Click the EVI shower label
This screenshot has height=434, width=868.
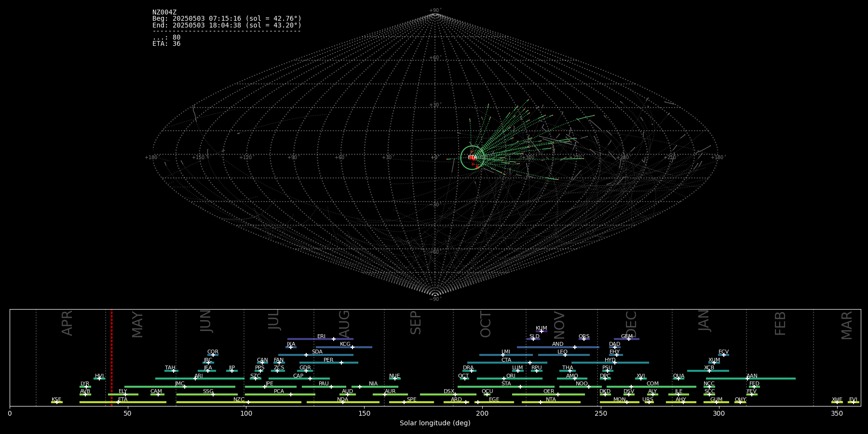coord(853,399)
